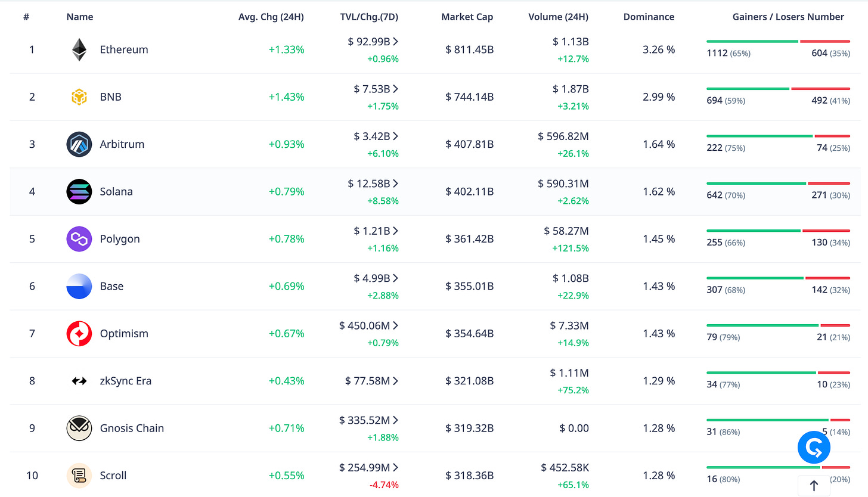Open the zkSync Era chain link
This screenshot has height=497, width=868.
pyautogui.click(x=126, y=381)
